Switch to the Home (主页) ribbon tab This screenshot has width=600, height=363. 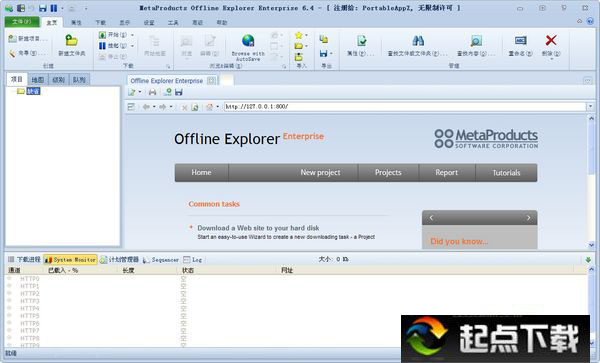pos(52,23)
